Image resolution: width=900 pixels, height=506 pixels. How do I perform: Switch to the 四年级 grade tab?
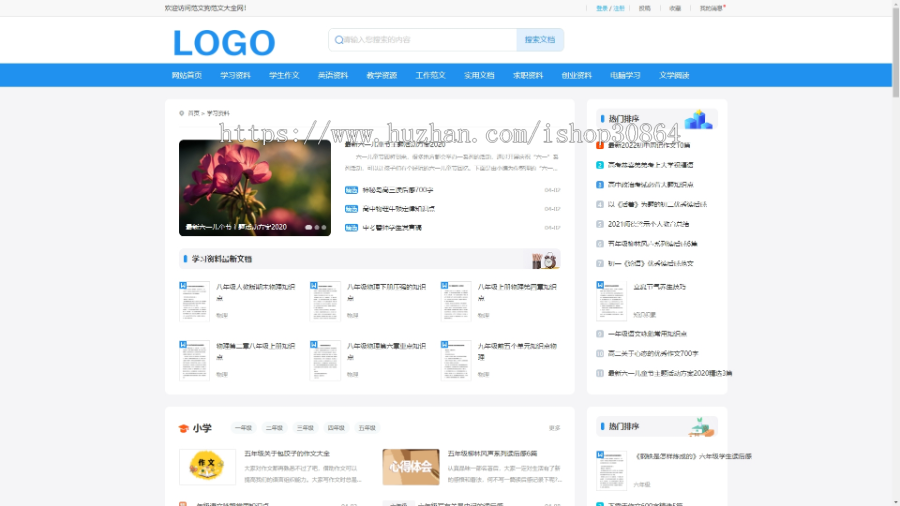point(336,428)
